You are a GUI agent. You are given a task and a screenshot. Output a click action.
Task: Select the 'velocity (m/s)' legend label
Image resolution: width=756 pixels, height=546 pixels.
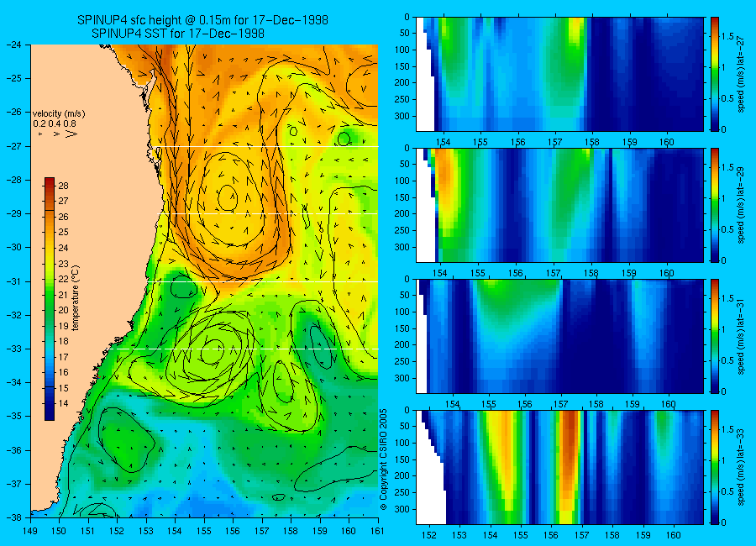click(x=59, y=114)
